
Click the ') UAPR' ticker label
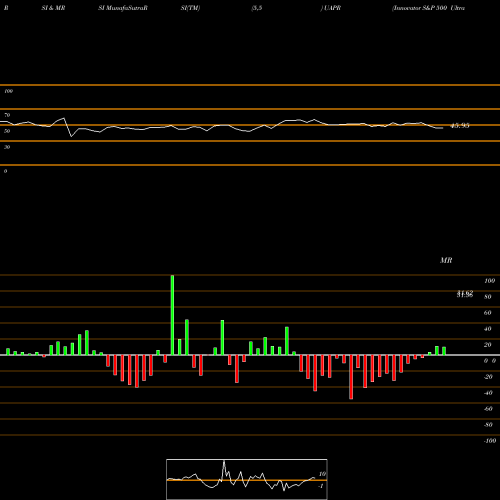[331, 8]
